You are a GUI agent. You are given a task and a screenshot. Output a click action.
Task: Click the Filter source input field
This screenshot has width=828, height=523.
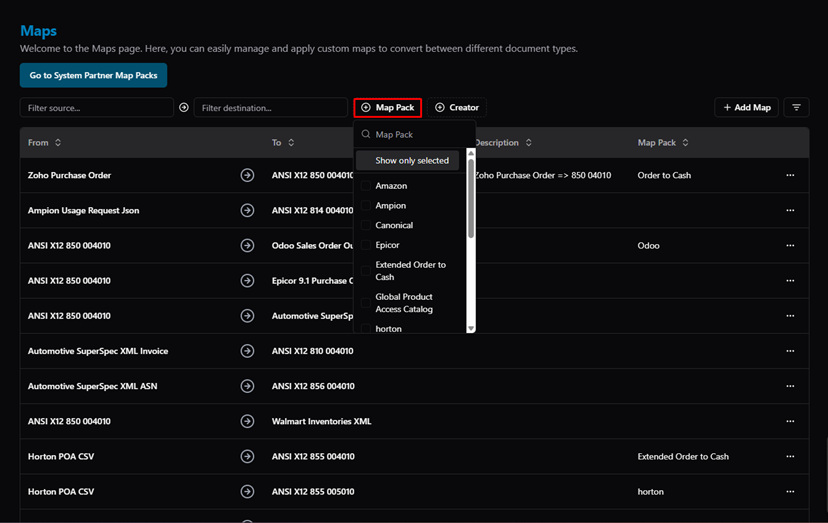(x=97, y=107)
